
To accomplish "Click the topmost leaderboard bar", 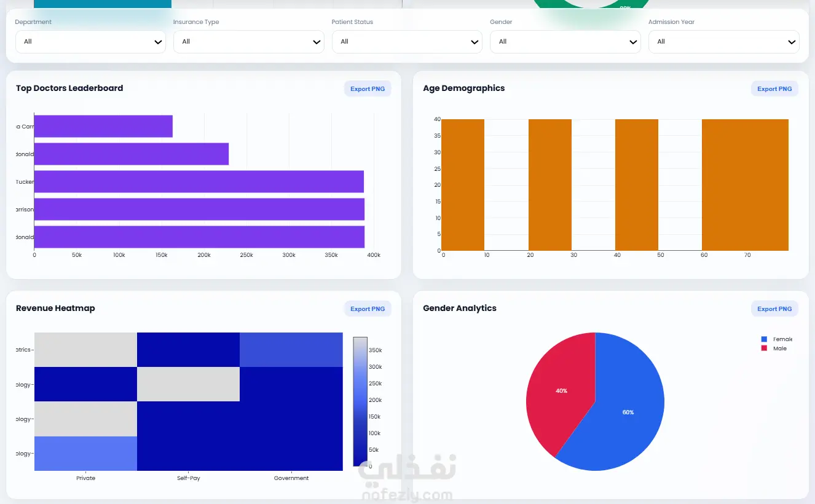I will 103,126.
